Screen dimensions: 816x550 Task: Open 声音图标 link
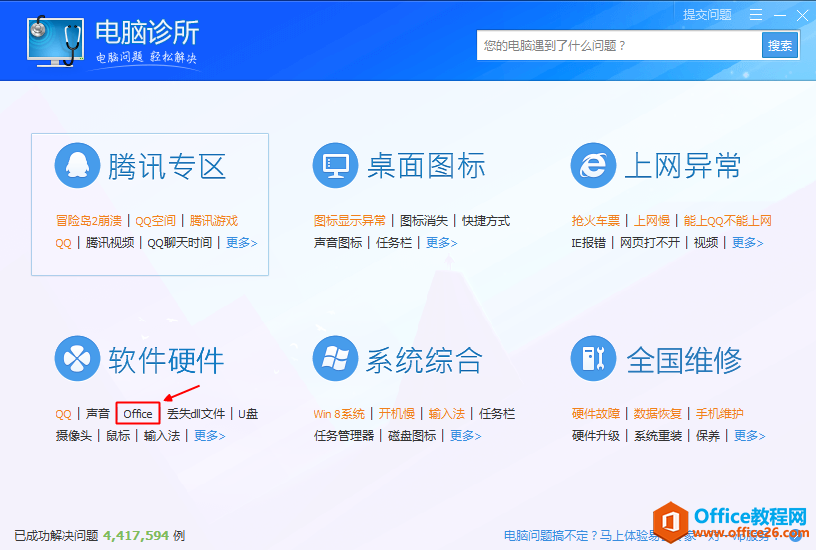tap(338, 242)
